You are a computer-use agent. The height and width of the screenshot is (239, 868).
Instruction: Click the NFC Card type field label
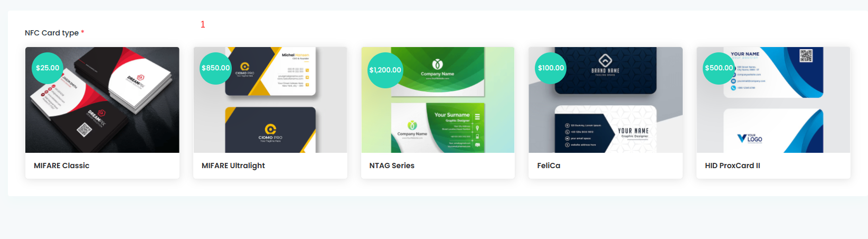[52, 33]
